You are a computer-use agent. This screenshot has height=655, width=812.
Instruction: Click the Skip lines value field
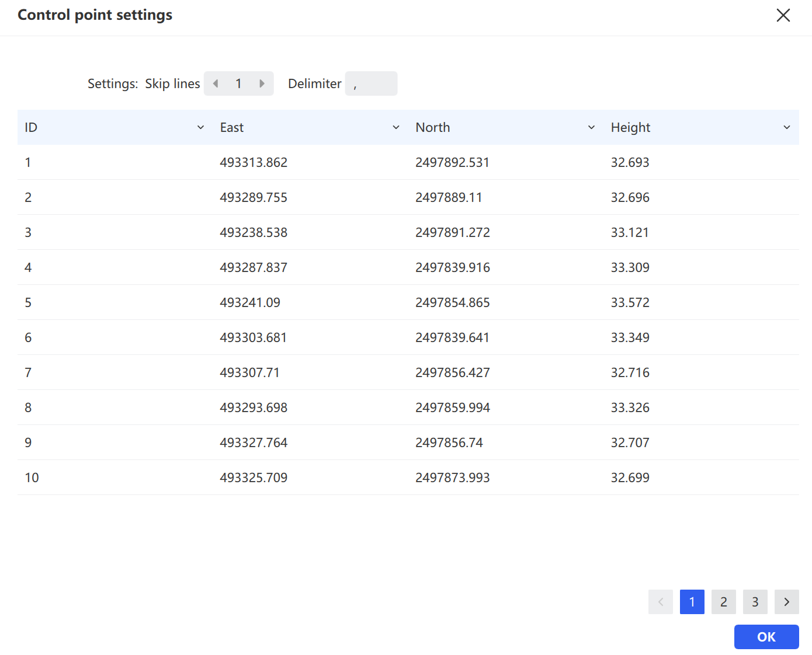238,83
